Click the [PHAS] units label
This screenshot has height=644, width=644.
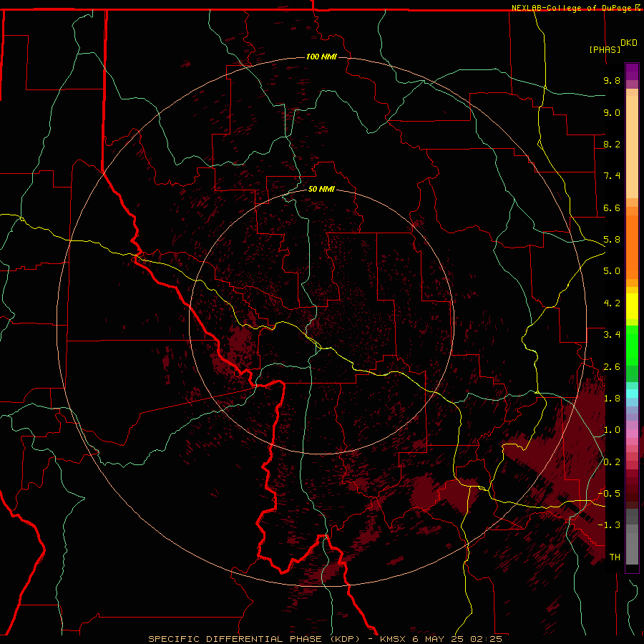point(605,49)
